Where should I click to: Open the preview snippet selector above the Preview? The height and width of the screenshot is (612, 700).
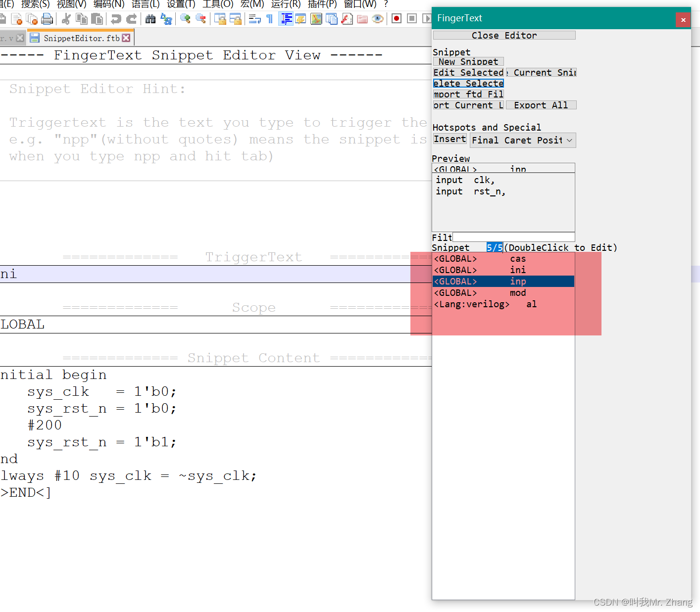(503, 168)
